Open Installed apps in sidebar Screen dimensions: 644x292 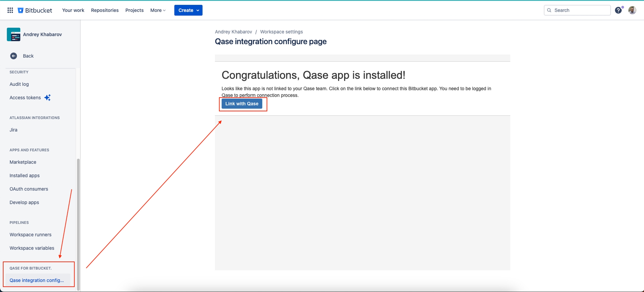pyautogui.click(x=24, y=176)
